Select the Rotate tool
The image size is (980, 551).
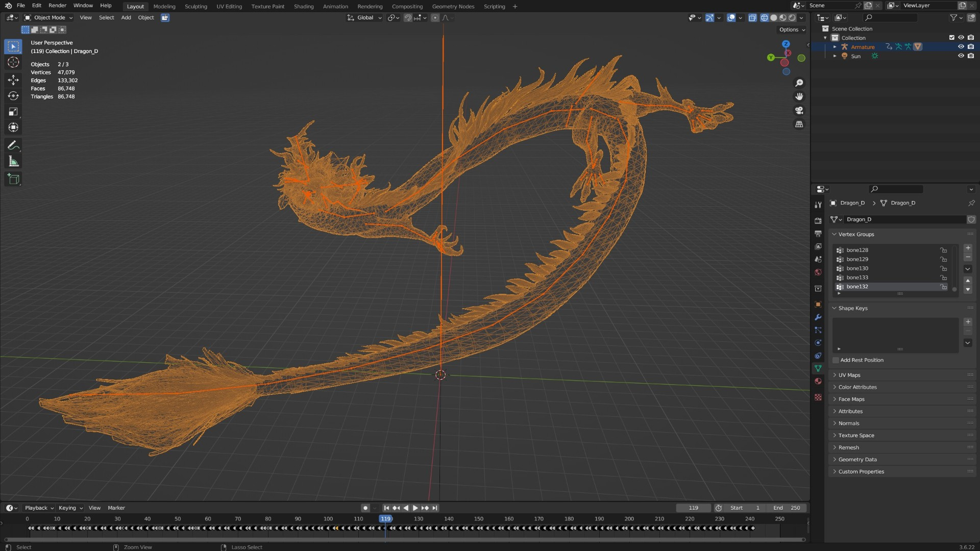[x=13, y=96]
